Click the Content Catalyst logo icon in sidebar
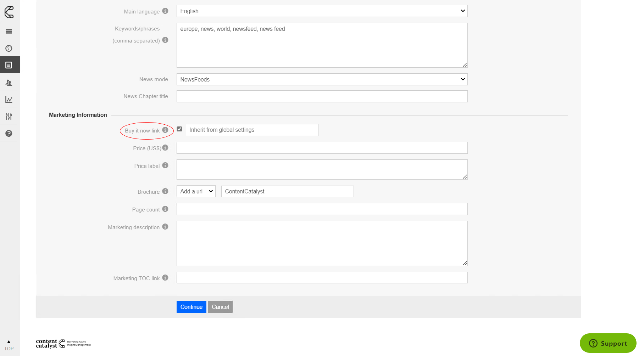This screenshot has width=644, height=356. coord(9,12)
